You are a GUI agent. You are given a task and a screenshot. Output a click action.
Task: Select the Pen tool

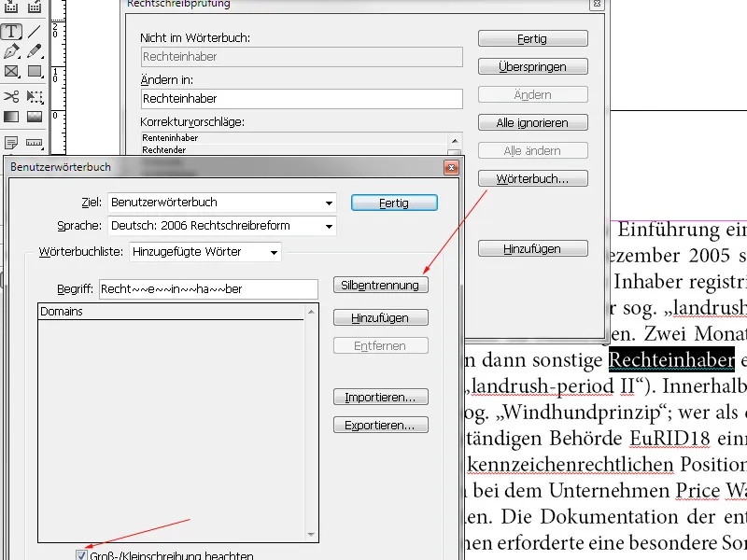(11, 51)
